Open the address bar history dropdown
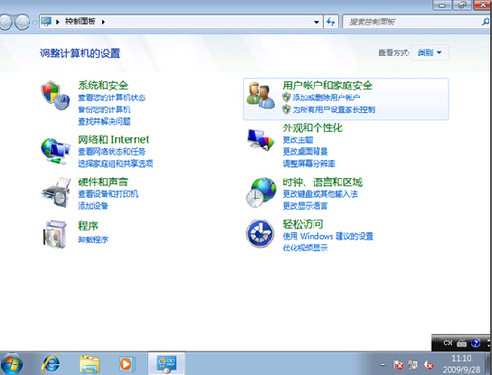 point(316,22)
